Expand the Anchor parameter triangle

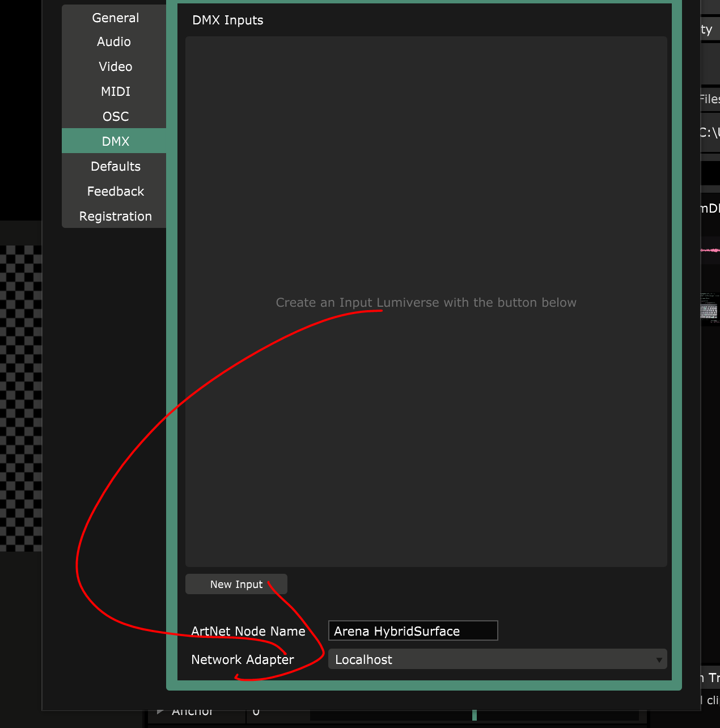pyautogui.click(x=160, y=712)
